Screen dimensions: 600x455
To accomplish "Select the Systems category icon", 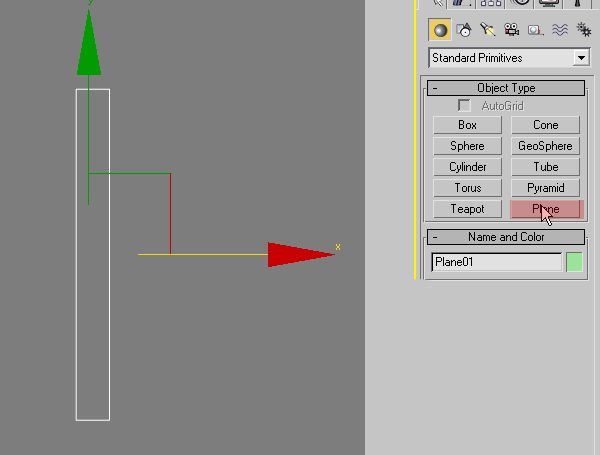I will (x=581, y=30).
